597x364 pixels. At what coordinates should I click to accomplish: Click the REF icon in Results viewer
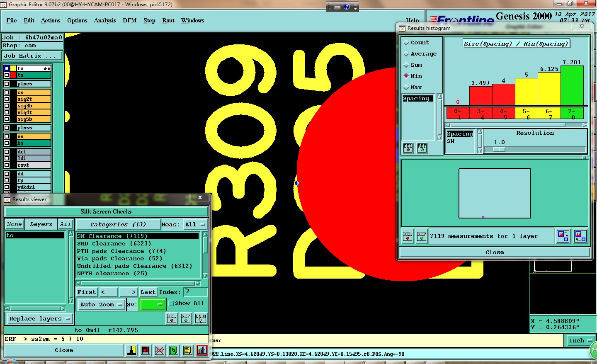(186, 318)
